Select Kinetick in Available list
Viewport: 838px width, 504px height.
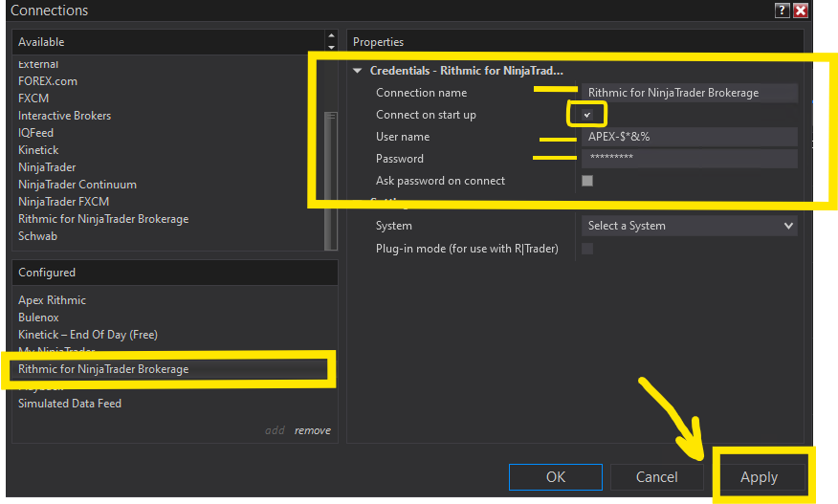pos(38,149)
